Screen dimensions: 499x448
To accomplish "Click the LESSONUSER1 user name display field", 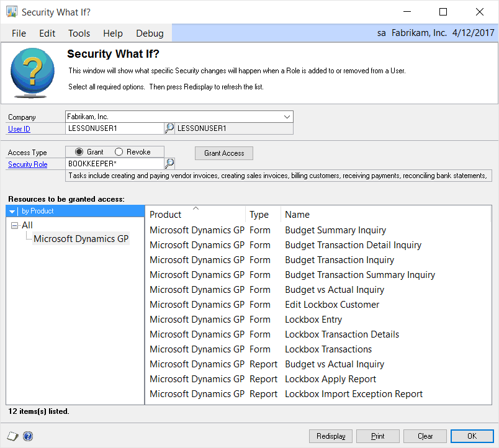I will [233, 128].
